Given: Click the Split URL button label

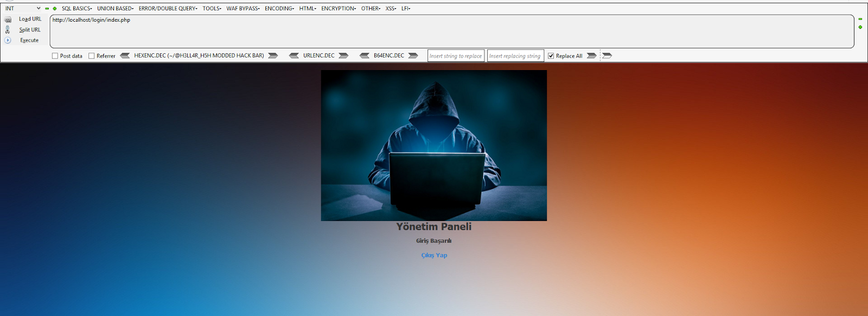Looking at the screenshot, I should [30, 30].
